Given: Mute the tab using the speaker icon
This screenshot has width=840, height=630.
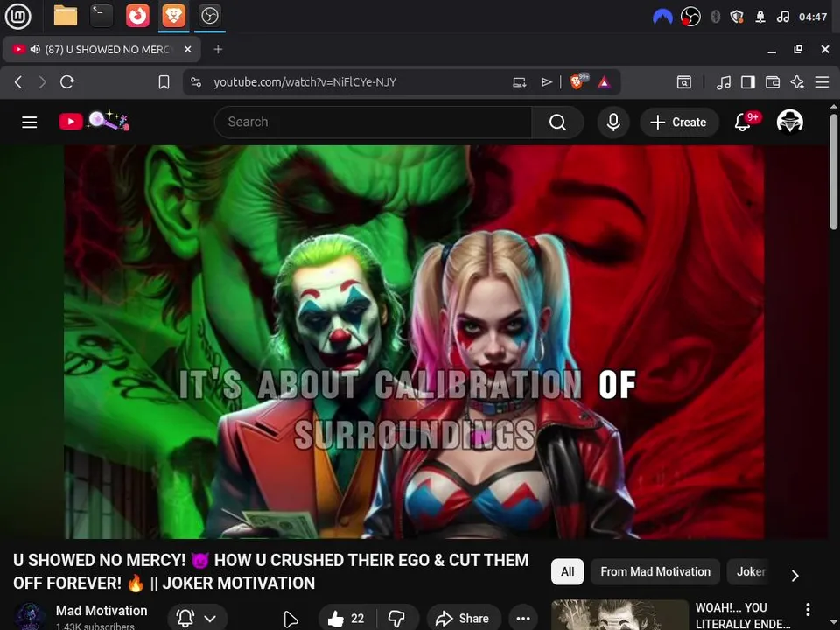Looking at the screenshot, I should (x=35, y=49).
